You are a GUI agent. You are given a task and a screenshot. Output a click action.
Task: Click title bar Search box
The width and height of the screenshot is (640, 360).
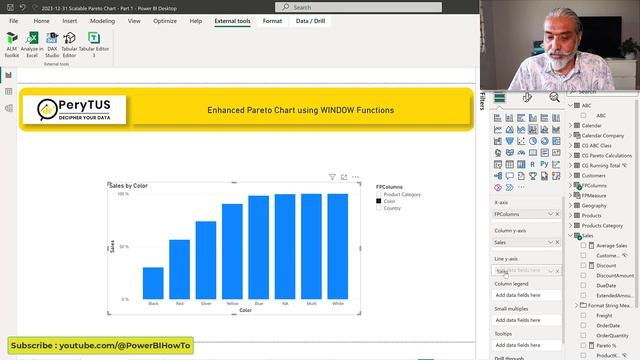[358, 7]
